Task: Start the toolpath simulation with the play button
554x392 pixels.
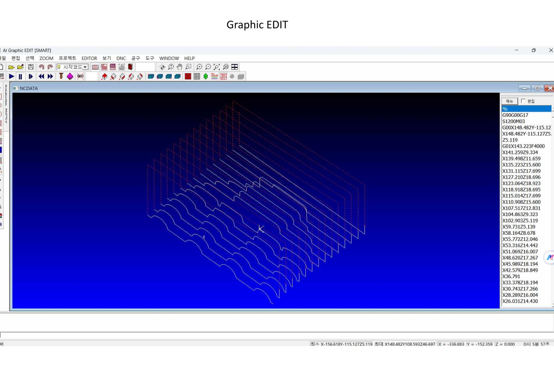Action: [11, 77]
